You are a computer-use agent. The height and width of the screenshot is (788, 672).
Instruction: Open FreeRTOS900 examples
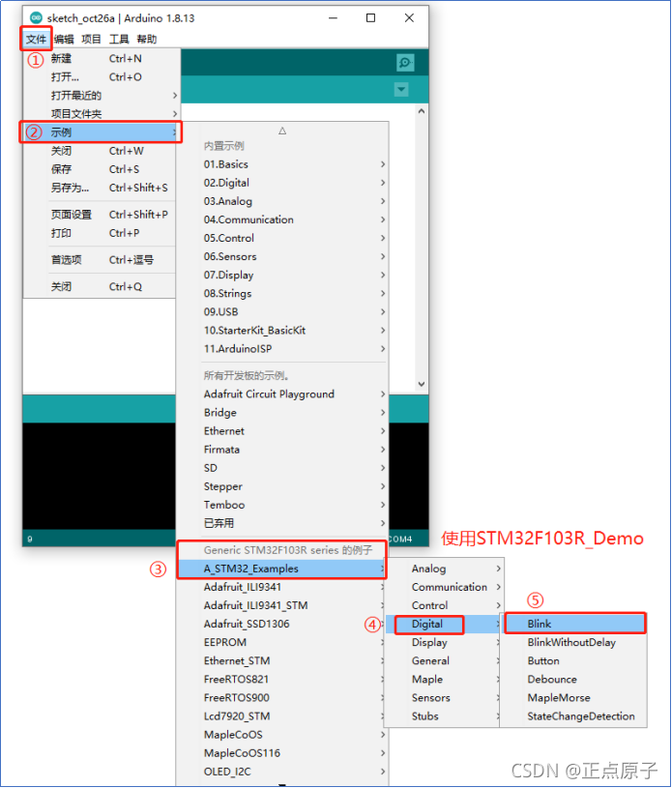tap(282, 697)
